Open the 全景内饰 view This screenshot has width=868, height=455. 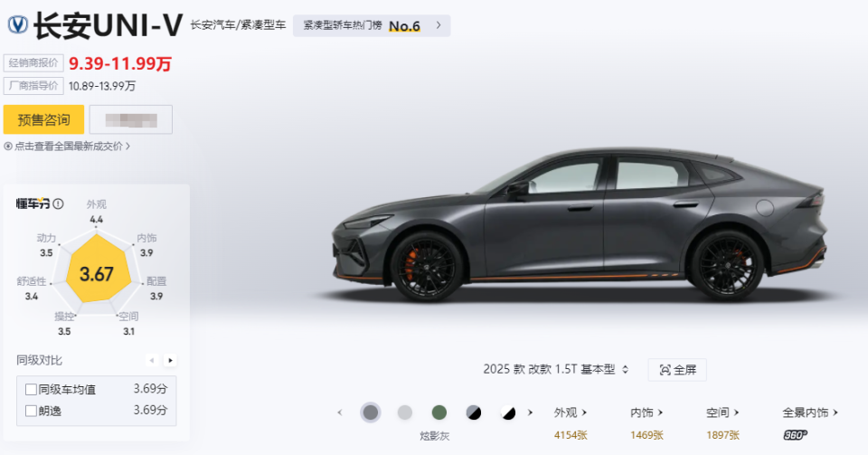click(x=810, y=412)
